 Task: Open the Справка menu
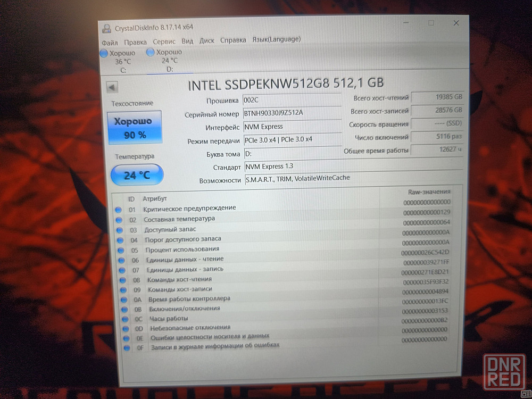point(233,40)
